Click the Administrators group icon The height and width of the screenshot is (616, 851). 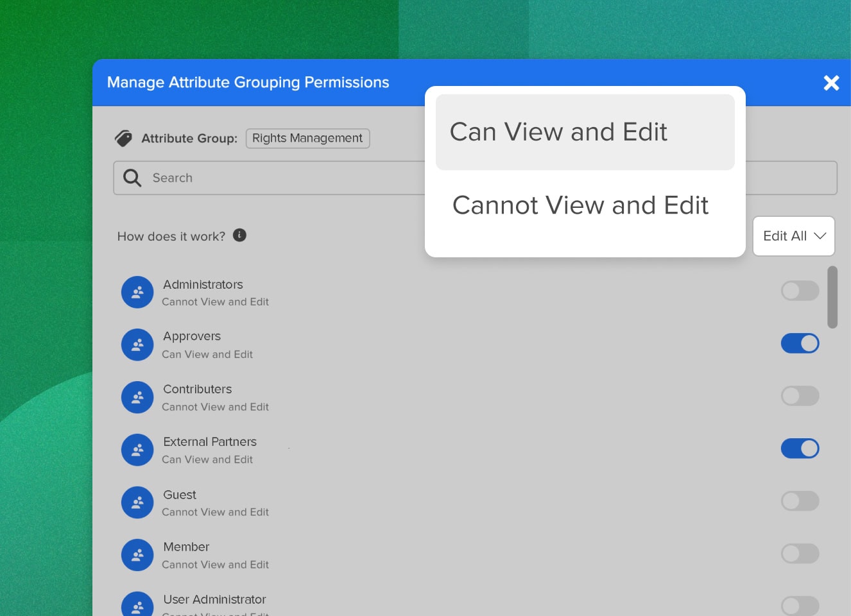(137, 292)
